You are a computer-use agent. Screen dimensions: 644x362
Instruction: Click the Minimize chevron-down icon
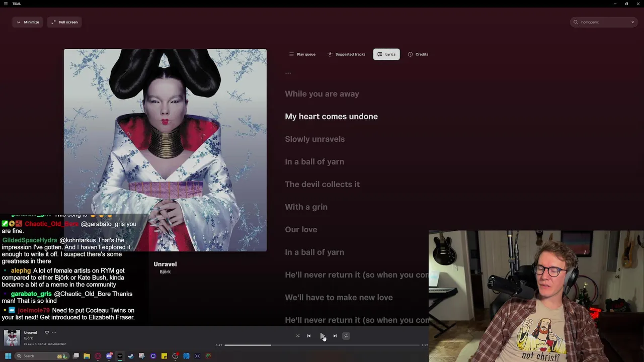19,22
